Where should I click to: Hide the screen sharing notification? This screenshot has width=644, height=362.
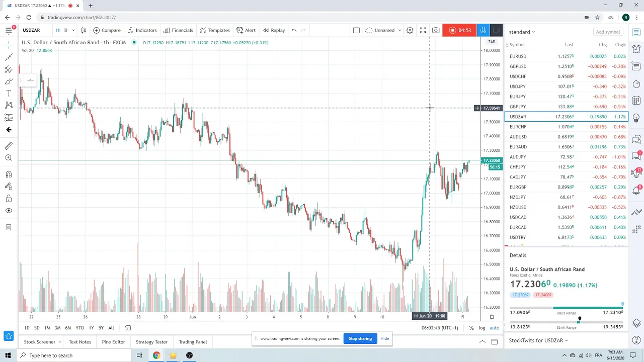[x=385, y=338]
